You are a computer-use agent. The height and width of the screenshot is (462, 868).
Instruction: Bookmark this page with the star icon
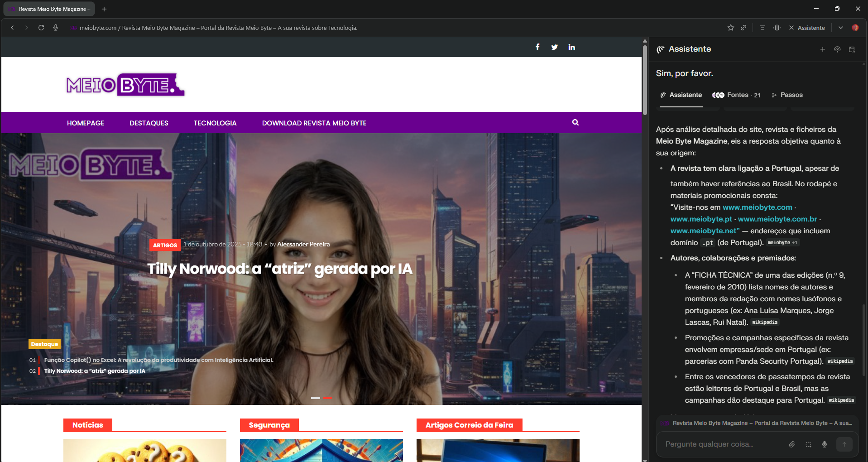(730, 28)
